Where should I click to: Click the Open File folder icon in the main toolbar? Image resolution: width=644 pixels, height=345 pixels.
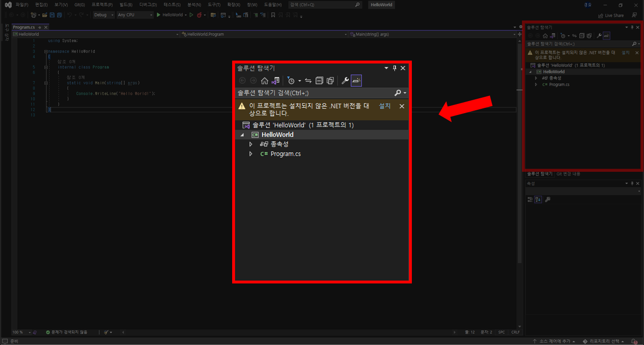pyautogui.click(x=45, y=15)
